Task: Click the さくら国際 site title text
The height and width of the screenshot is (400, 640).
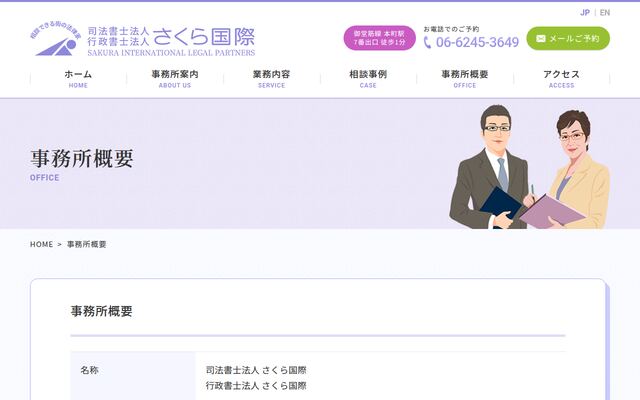Action: pyautogui.click(x=204, y=37)
